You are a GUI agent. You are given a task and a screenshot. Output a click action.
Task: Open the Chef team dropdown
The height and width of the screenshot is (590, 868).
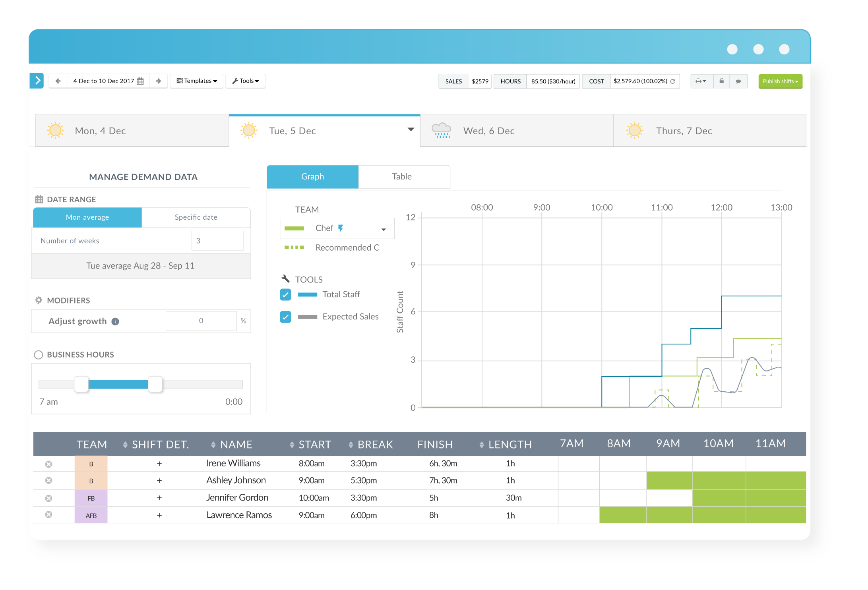coord(383,228)
